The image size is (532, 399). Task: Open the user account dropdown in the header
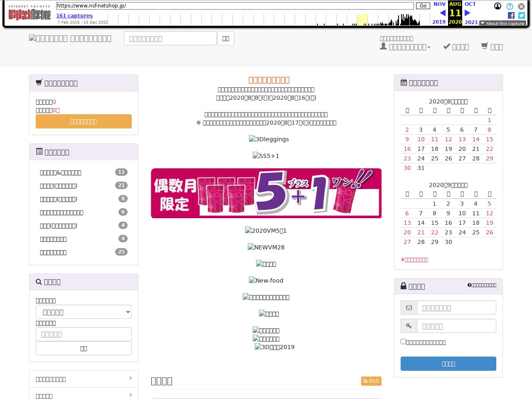pos(405,47)
